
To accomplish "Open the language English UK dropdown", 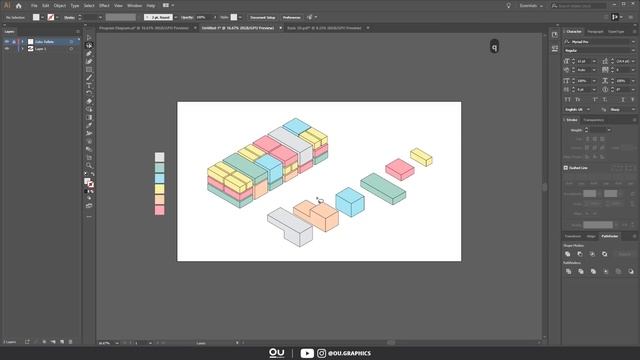I will [x=577, y=109].
